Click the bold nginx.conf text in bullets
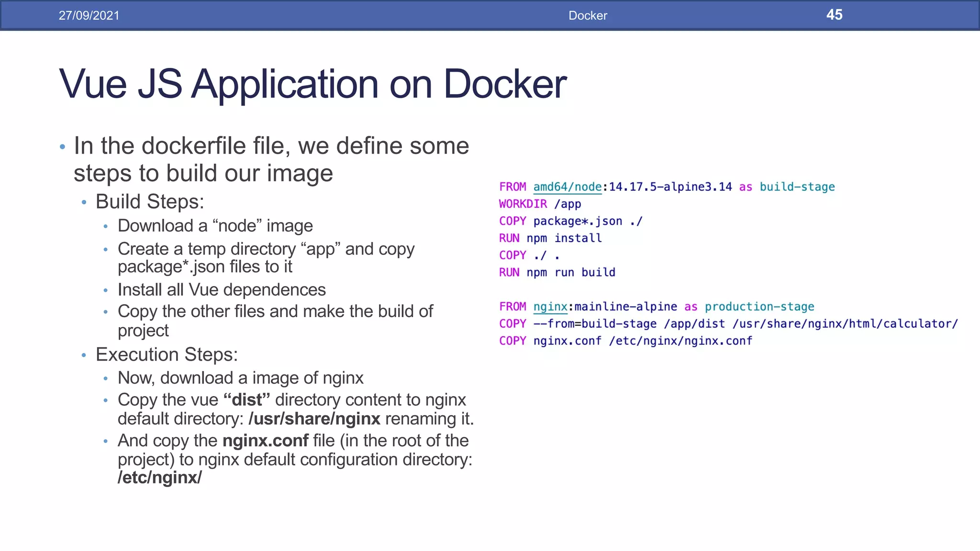The width and height of the screenshot is (980, 551). click(266, 441)
